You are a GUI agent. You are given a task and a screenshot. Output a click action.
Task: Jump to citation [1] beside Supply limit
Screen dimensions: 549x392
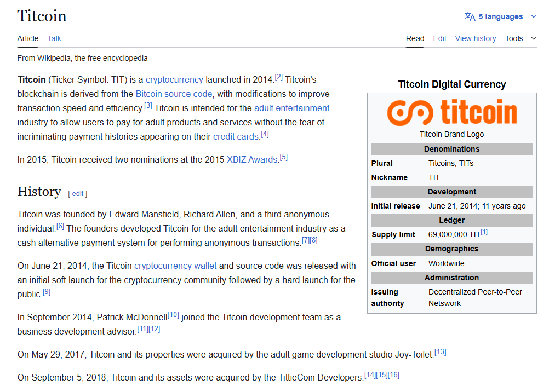(x=484, y=232)
